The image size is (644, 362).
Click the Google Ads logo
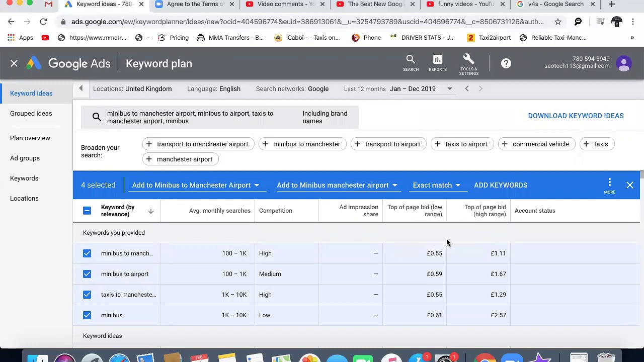click(x=68, y=63)
